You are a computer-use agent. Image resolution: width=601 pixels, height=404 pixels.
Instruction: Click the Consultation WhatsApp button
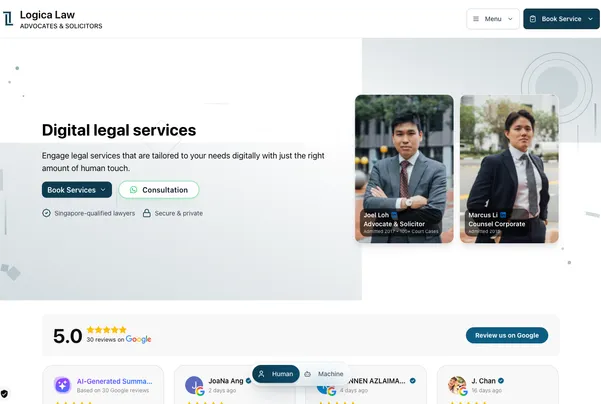click(x=159, y=190)
